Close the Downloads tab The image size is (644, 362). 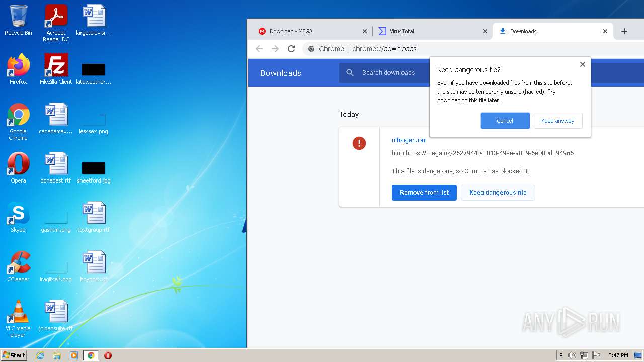pyautogui.click(x=605, y=31)
